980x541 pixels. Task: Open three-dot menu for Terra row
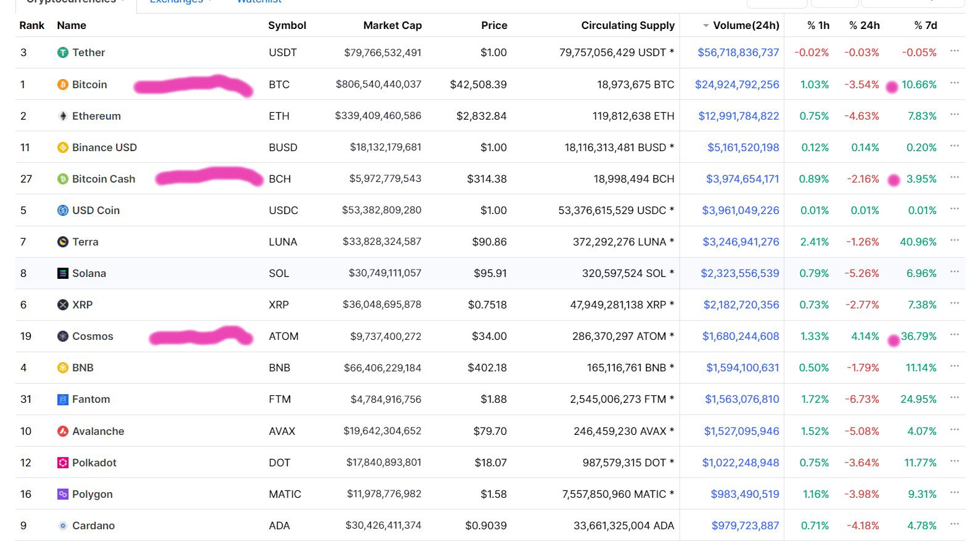(955, 241)
